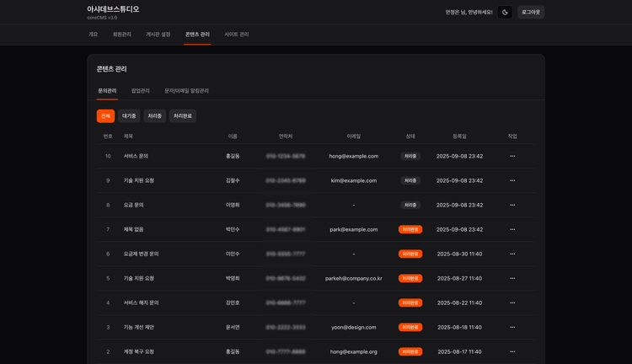The height and width of the screenshot is (364, 632).
Task: Toggle dark mode with the moon icon
Action: pyautogui.click(x=505, y=13)
